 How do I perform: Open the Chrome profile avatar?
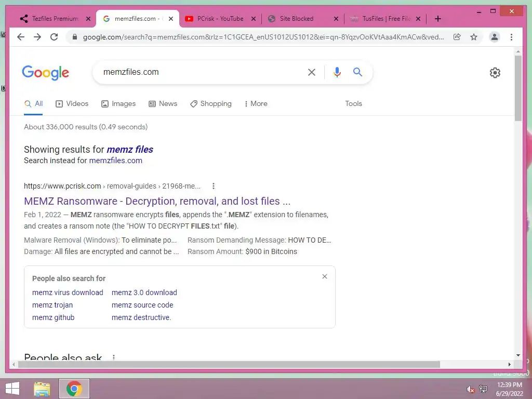[x=495, y=37]
